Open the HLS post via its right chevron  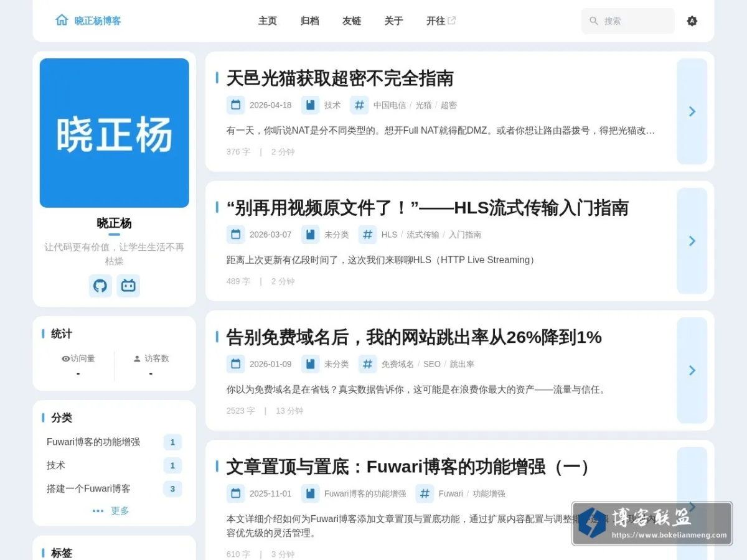692,241
